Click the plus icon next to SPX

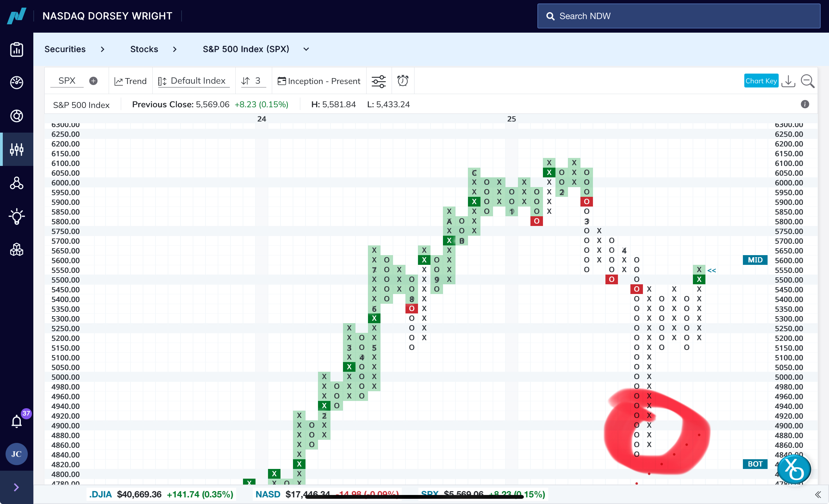point(93,81)
